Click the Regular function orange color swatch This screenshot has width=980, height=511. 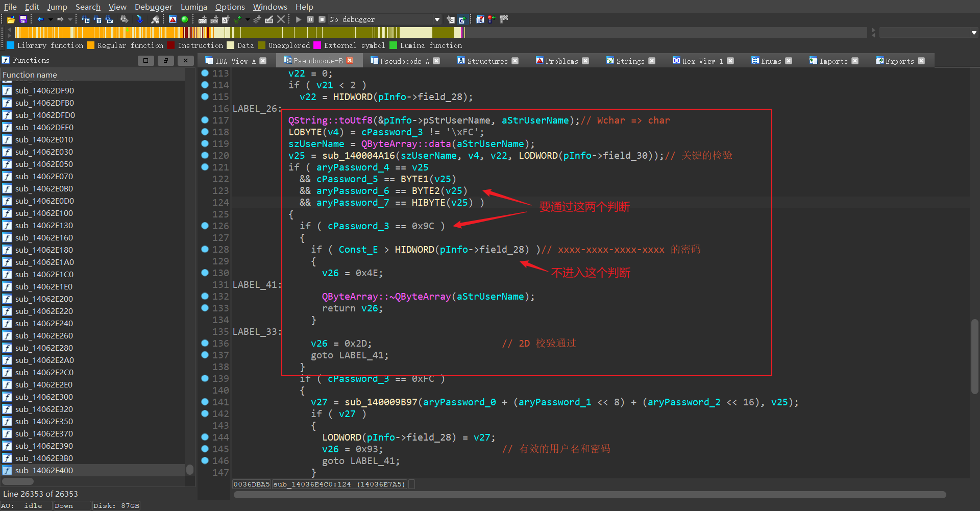point(91,45)
